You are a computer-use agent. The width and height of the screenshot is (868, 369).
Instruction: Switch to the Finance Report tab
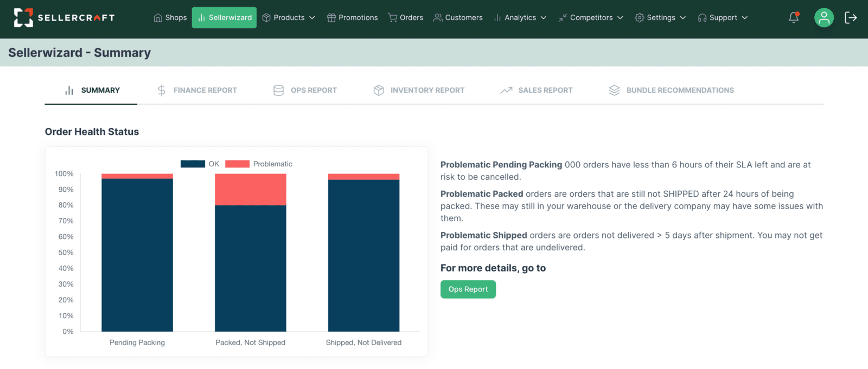[197, 90]
